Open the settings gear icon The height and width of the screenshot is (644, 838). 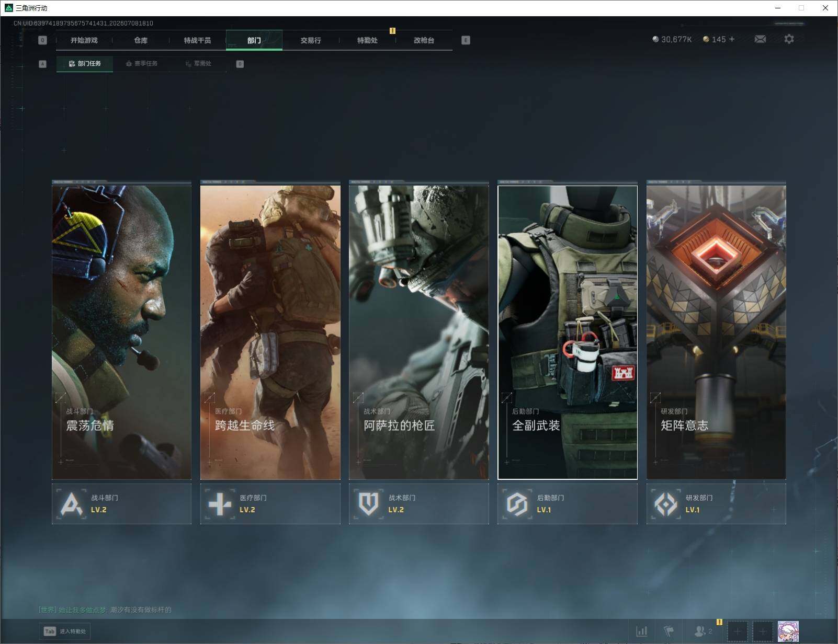pyautogui.click(x=789, y=39)
